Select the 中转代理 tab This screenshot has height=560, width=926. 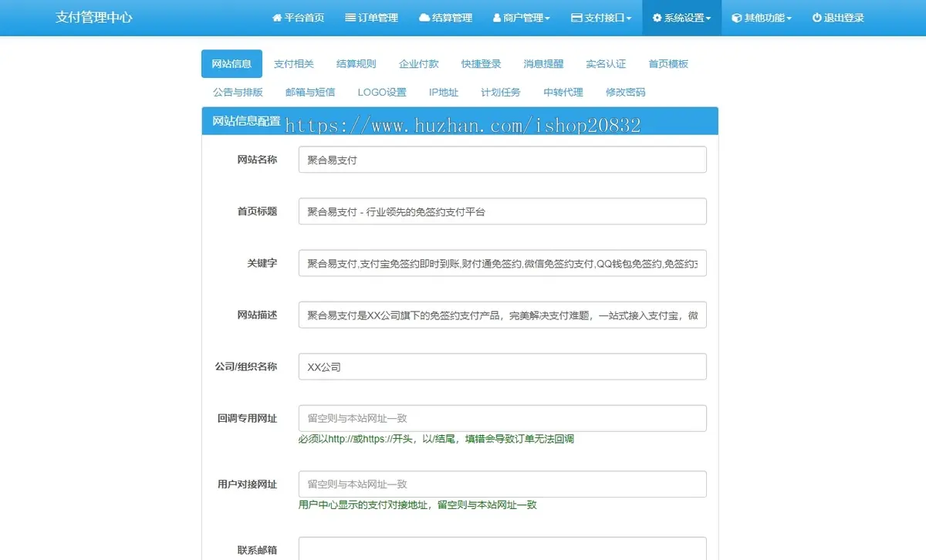(x=563, y=92)
